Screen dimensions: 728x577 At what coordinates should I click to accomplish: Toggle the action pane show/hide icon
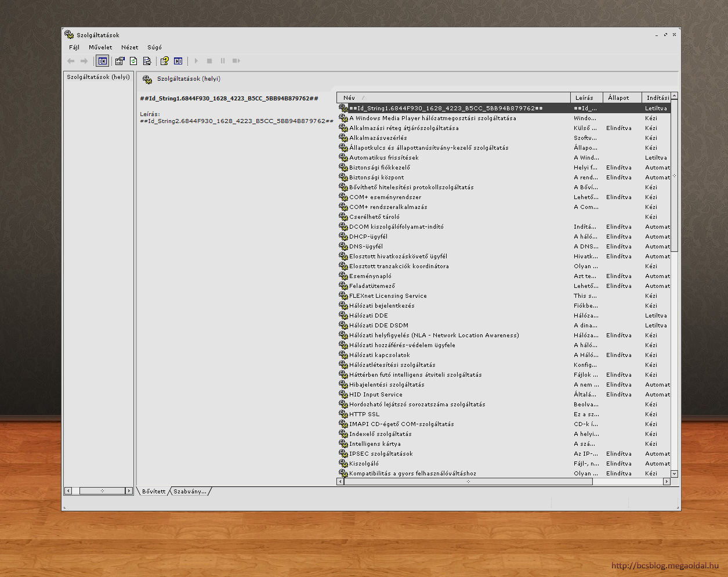(x=178, y=61)
